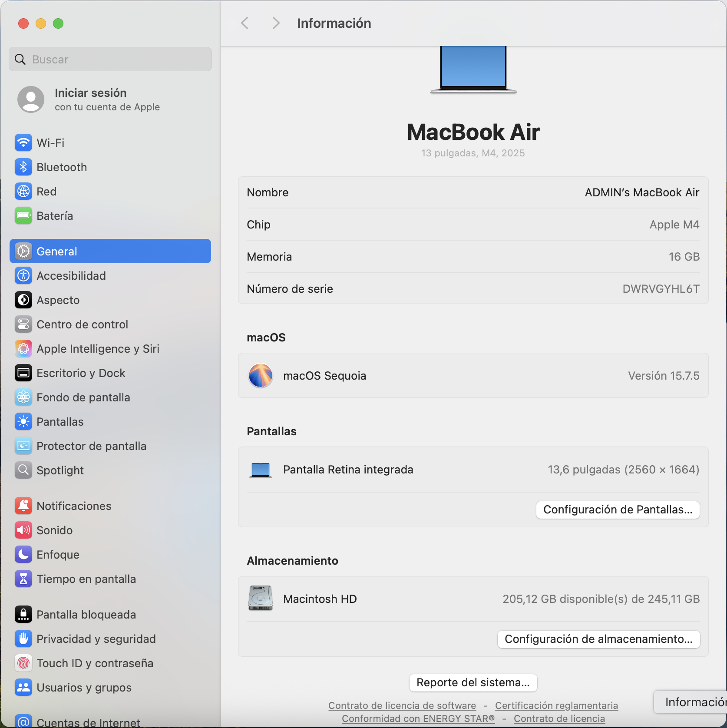
Task: Click the 205,12 GB disponible(s) text
Action: click(x=601, y=599)
